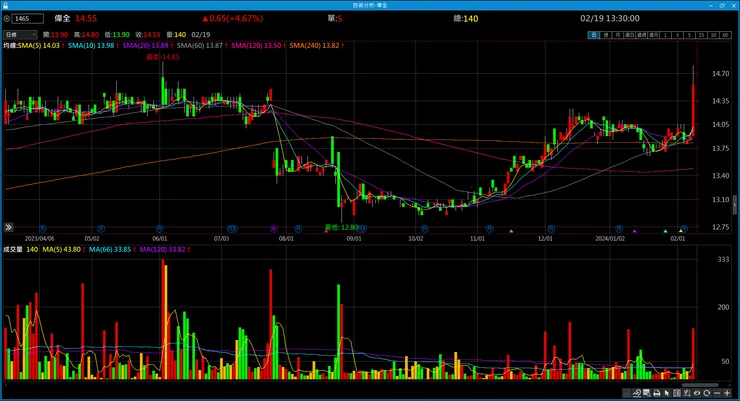Switch to the 1 minute timeframe
The image size is (740, 401).
coord(665,35)
